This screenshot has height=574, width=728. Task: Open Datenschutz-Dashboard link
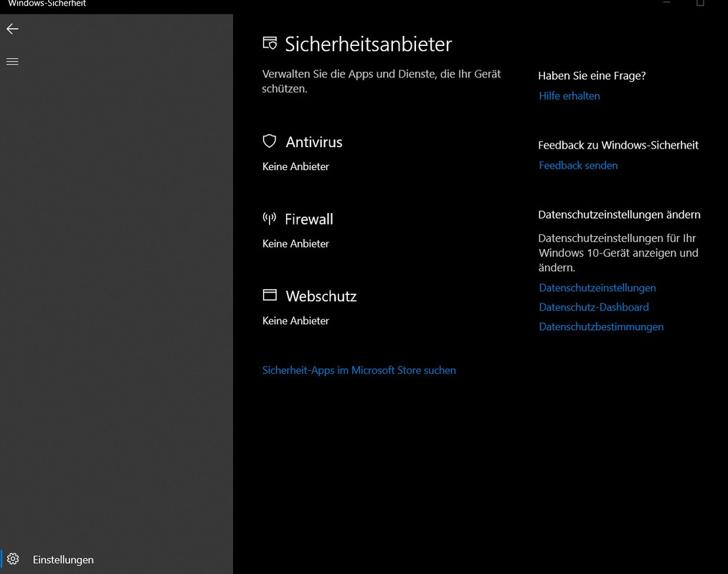pos(594,307)
